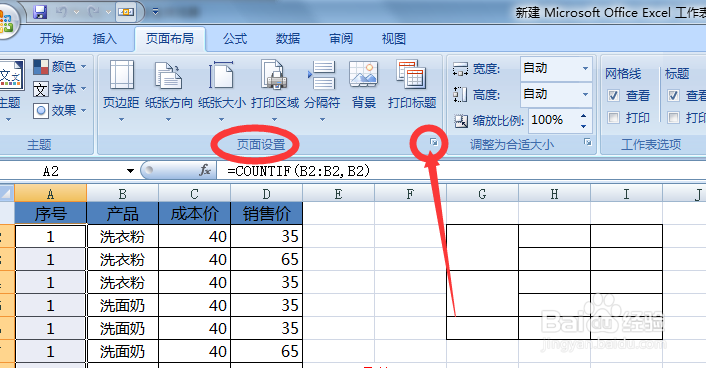Click the 销售价 header cell

click(x=267, y=214)
